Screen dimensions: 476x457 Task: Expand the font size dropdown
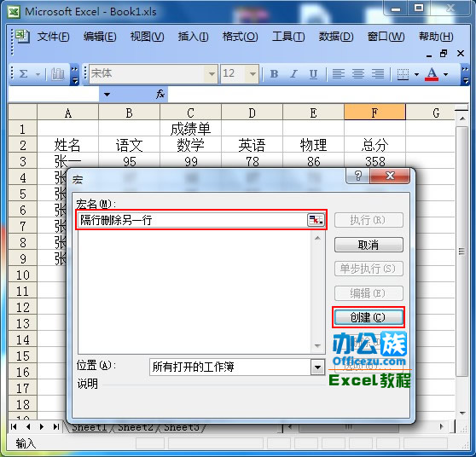pyautogui.click(x=253, y=73)
